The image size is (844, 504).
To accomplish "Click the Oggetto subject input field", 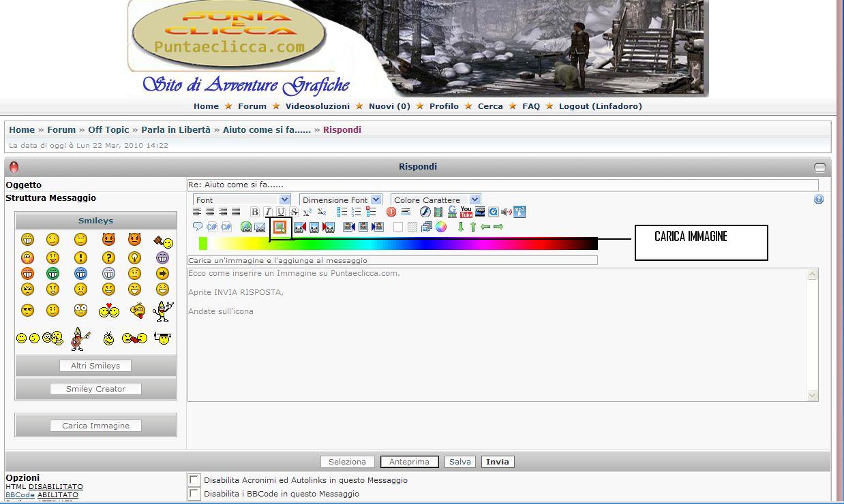I will (x=503, y=185).
